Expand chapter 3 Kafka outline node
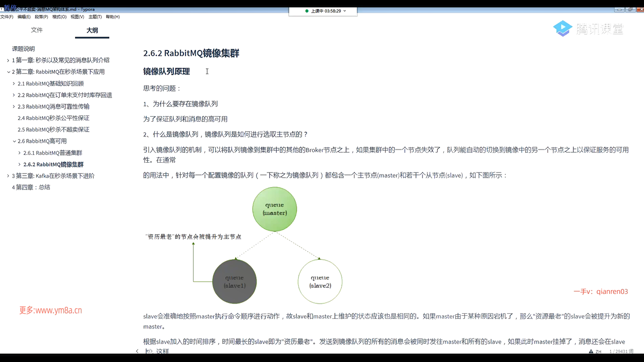 point(8,176)
